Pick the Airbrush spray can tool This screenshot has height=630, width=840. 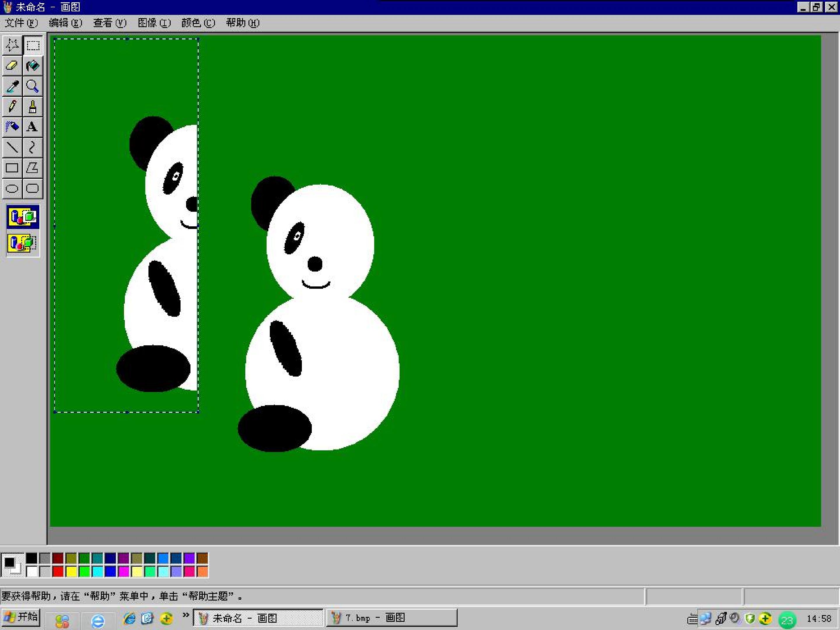tap(13, 127)
